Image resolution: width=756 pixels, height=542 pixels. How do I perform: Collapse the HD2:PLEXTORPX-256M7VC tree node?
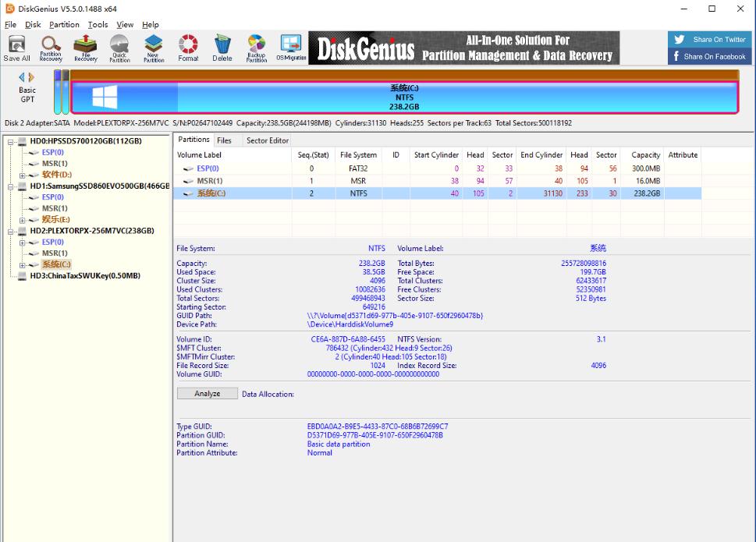click(12, 232)
